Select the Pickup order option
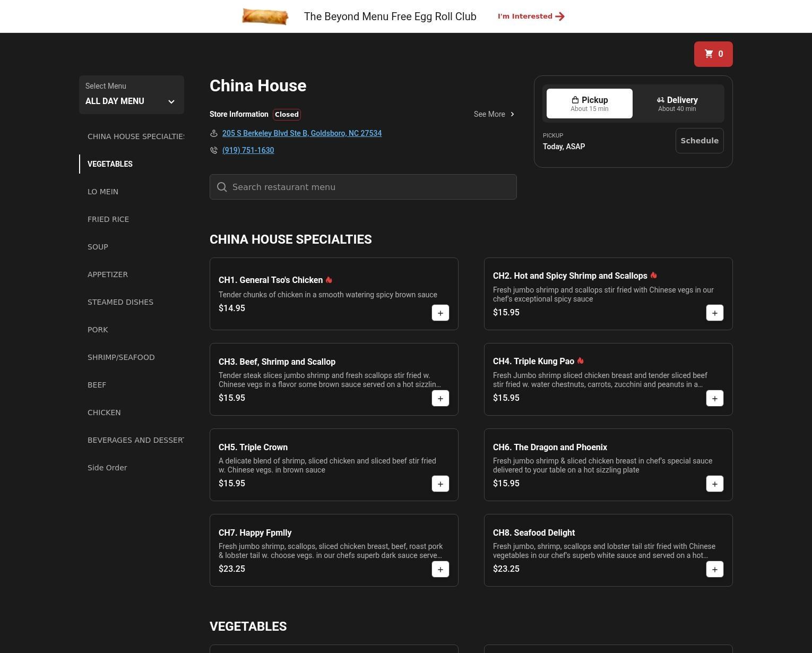 tap(589, 104)
